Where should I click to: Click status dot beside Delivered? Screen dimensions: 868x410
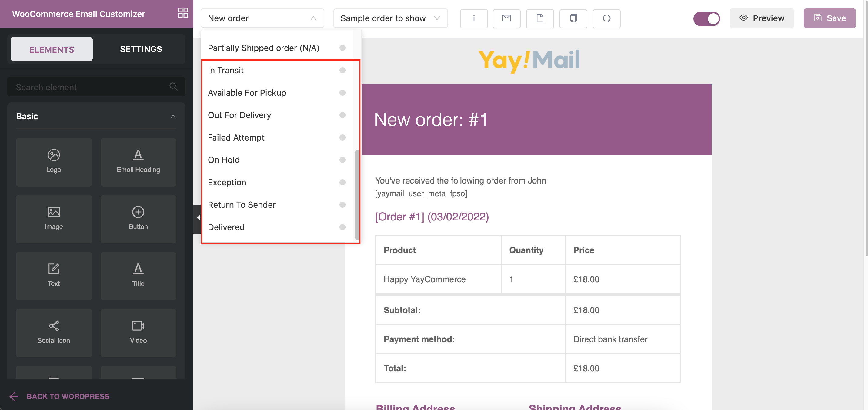pyautogui.click(x=342, y=227)
